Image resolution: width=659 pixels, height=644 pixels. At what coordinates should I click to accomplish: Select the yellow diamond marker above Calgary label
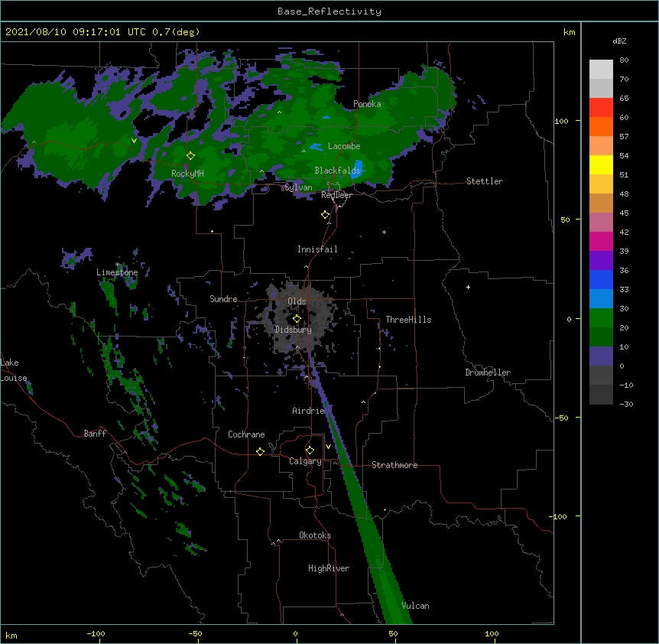point(310,450)
